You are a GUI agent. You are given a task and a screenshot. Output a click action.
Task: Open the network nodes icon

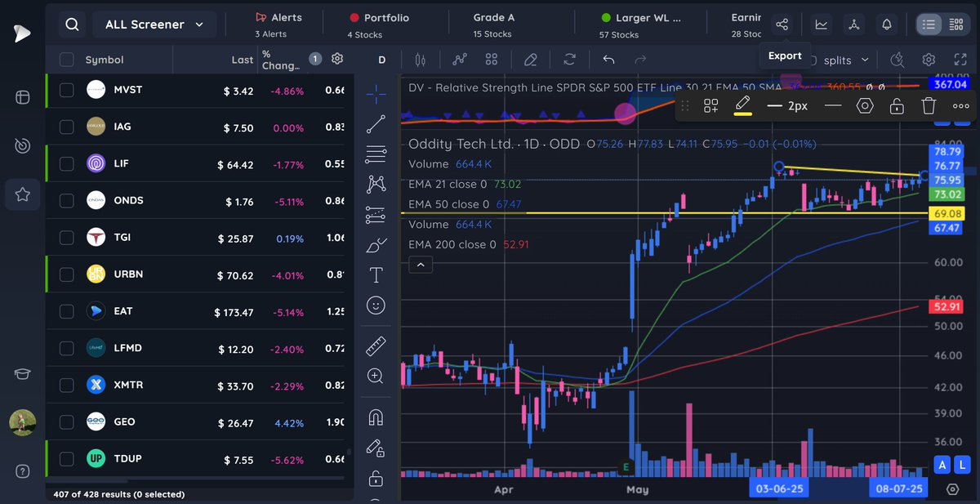coord(854,25)
